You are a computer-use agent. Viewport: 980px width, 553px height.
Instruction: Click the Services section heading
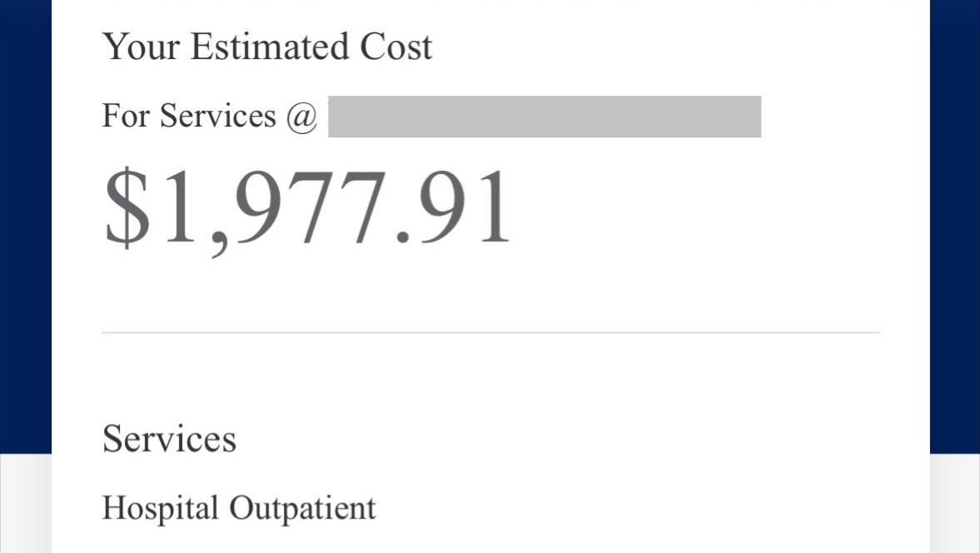169,439
